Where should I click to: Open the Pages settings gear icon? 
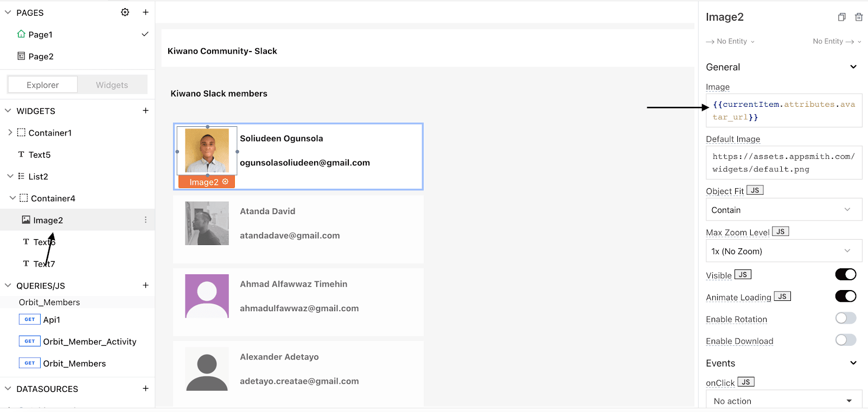(x=125, y=12)
